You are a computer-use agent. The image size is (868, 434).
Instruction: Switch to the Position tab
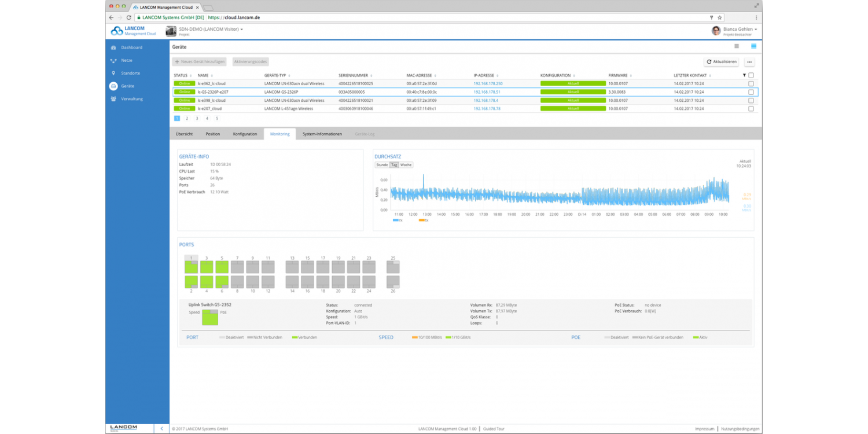[213, 134]
